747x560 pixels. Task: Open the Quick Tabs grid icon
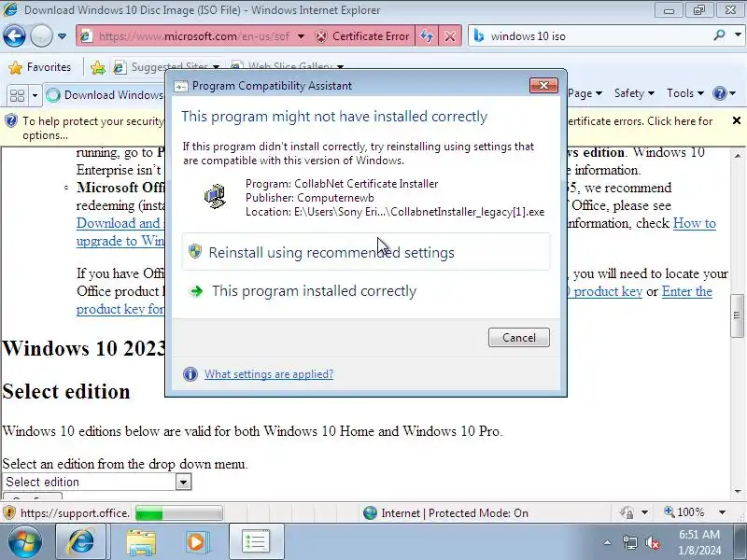click(x=17, y=95)
